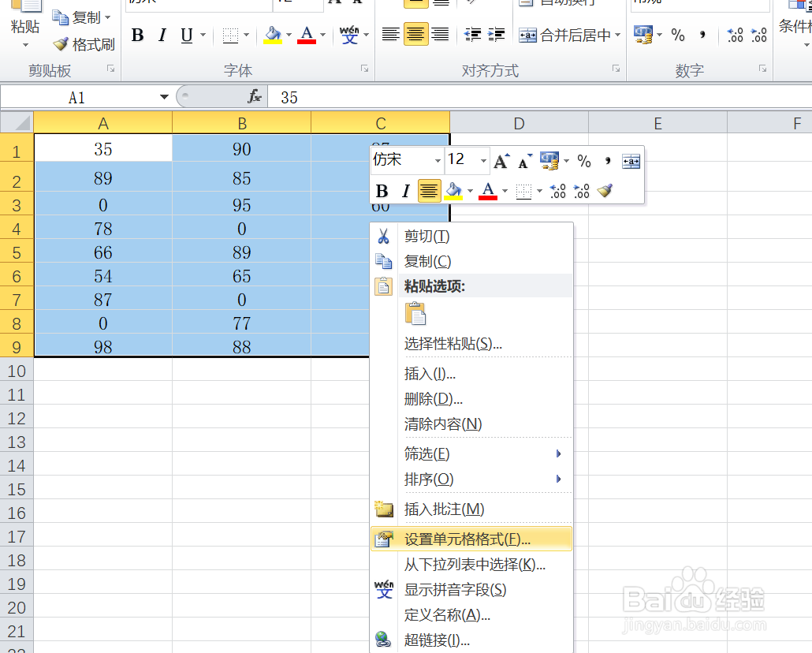Click the select-all corner button
The image size is (812, 653).
click(x=17, y=123)
